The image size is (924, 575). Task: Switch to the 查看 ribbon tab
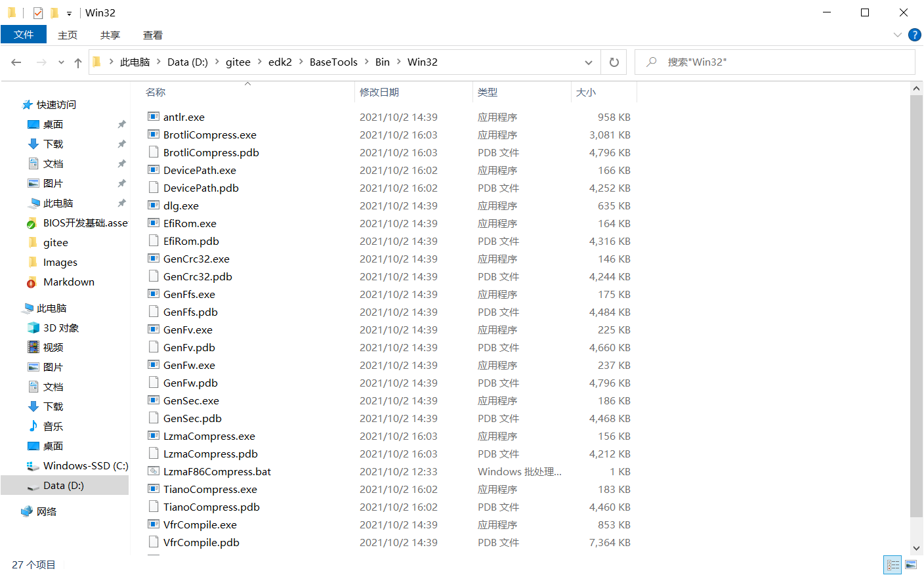(x=152, y=35)
